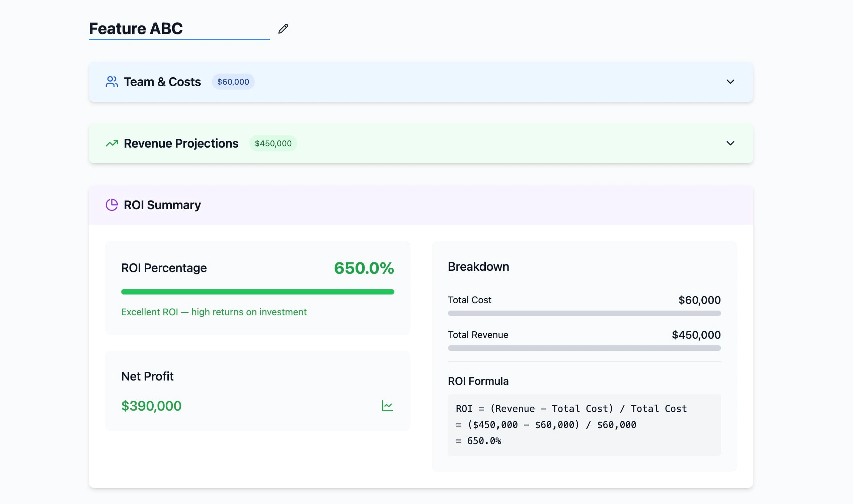The height and width of the screenshot is (504, 853).
Task: Click the gray Total Cost bar
Action: point(584,313)
